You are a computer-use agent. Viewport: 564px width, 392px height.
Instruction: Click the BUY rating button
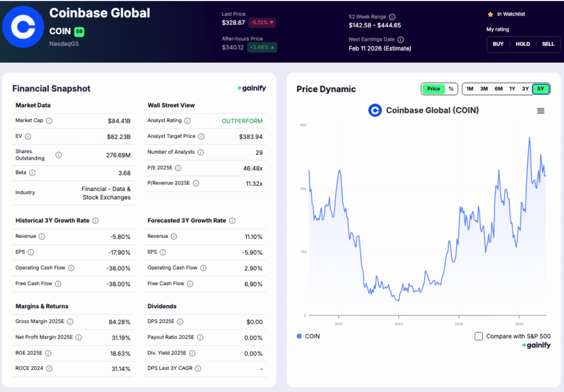coord(498,44)
